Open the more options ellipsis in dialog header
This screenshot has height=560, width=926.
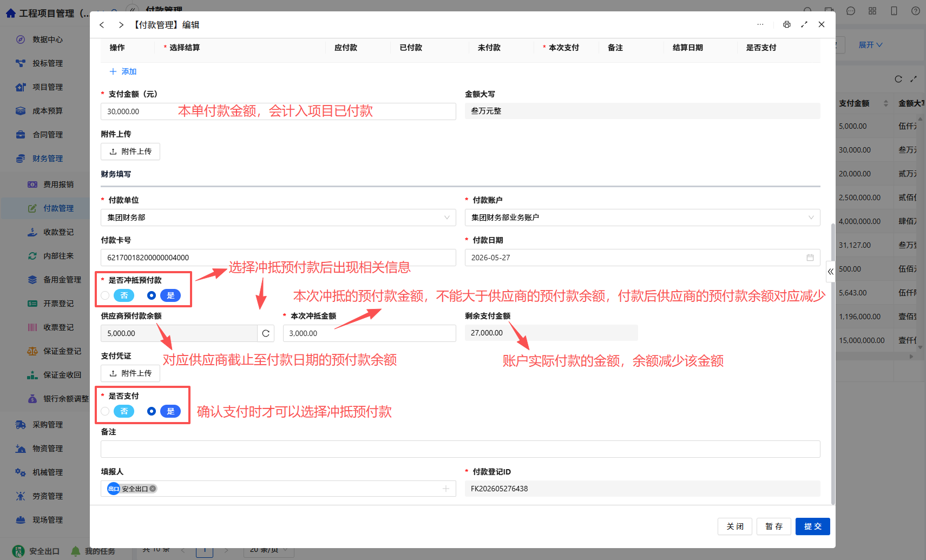click(x=760, y=24)
